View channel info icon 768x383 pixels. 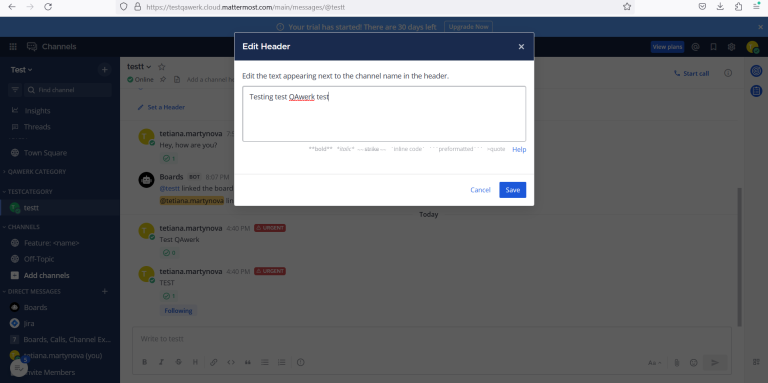point(728,73)
